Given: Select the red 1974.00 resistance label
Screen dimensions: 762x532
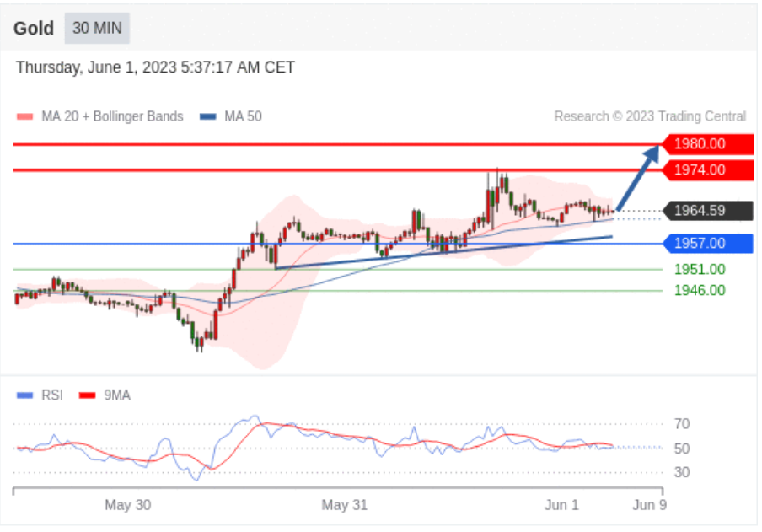Looking at the screenshot, I should 709,170.
